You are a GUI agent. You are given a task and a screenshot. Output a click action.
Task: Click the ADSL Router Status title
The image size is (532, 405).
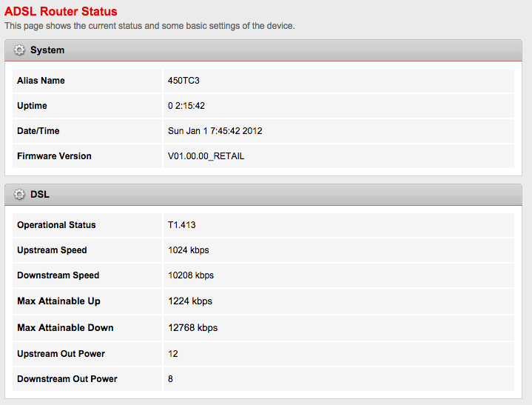(61, 11)
